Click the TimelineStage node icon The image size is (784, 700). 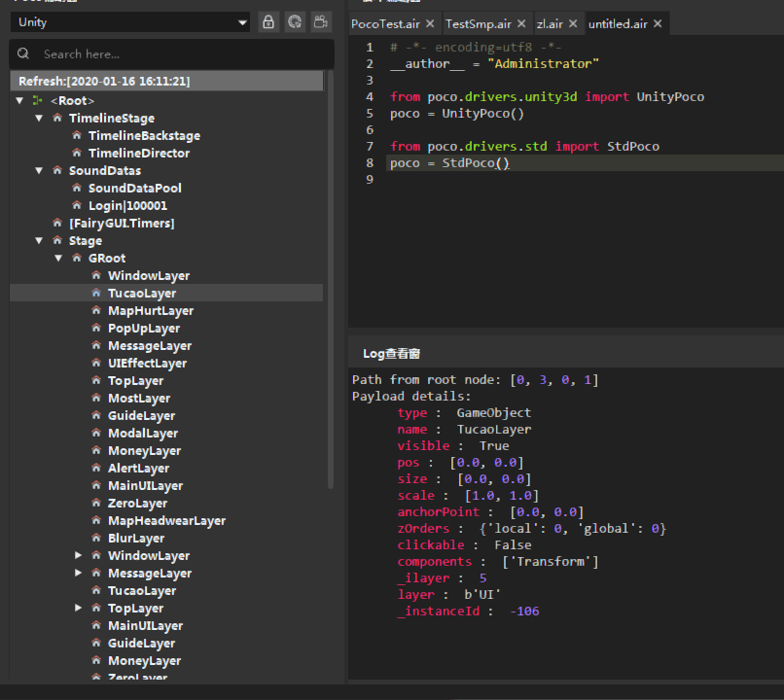[x=57, y=118]
